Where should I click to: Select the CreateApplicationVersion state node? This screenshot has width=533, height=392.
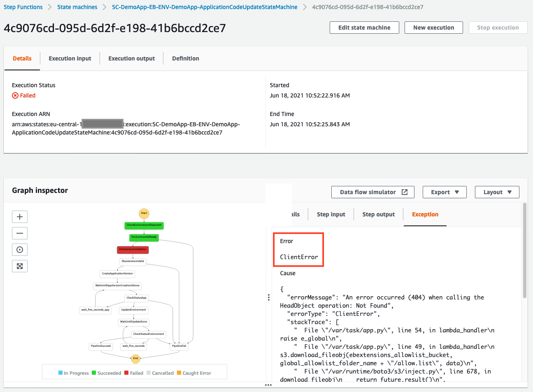pos(118,274)
